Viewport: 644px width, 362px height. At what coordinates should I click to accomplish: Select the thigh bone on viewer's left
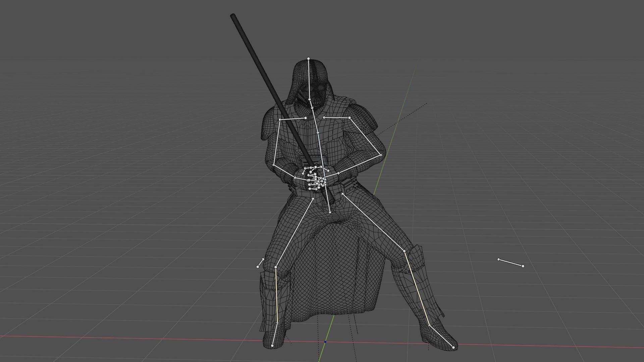tap(294, 233)
